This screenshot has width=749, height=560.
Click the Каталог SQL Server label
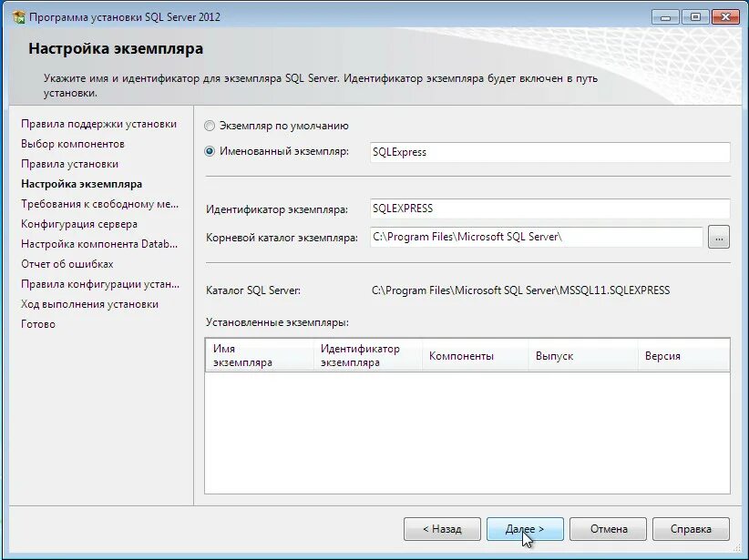point(253,290)
